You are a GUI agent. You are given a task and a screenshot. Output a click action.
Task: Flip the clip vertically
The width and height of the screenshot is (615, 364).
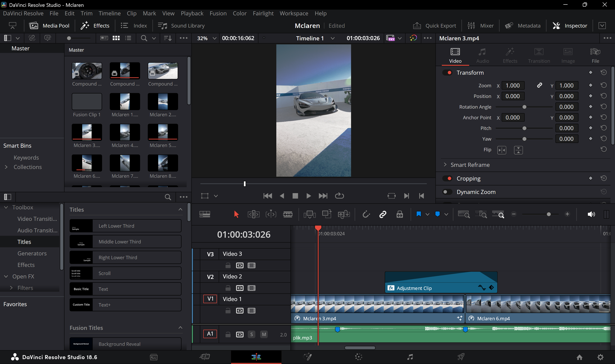click(518, 150)
